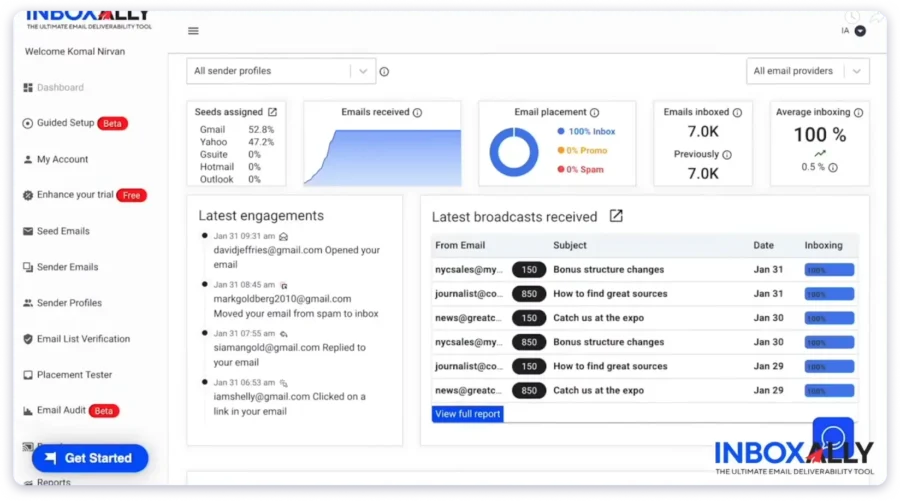Click info icon next to sender profiles dropdown
Screen dimensions: 900x501
pyautogui.click(x=384, y=72)
